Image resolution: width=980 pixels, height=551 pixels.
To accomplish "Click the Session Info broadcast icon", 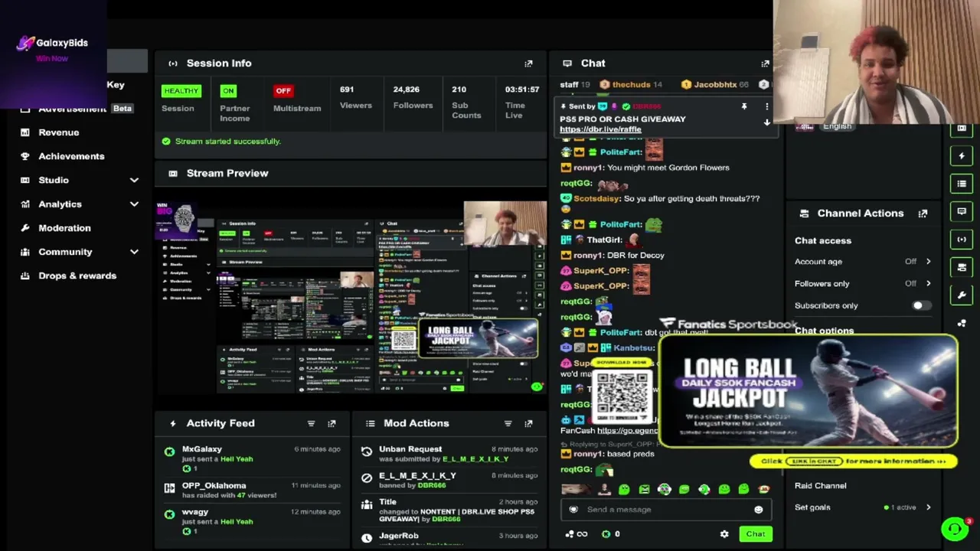I will coord(173,64).
